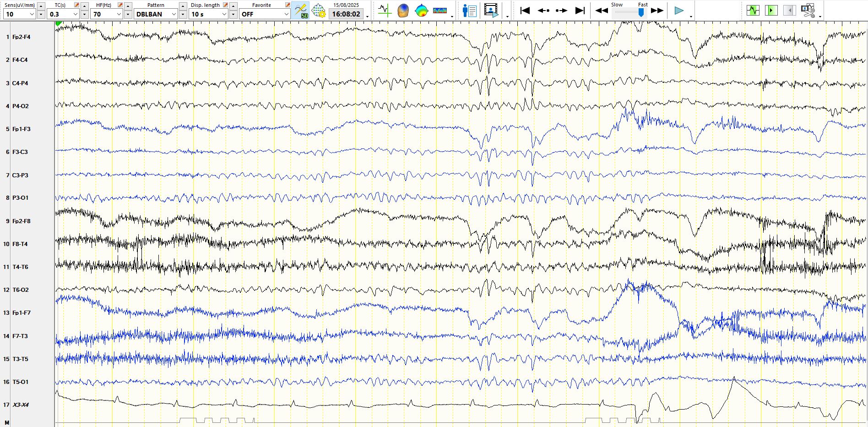Click the green waveform display icon
The image size is (868, 427).
click(753, 10)
